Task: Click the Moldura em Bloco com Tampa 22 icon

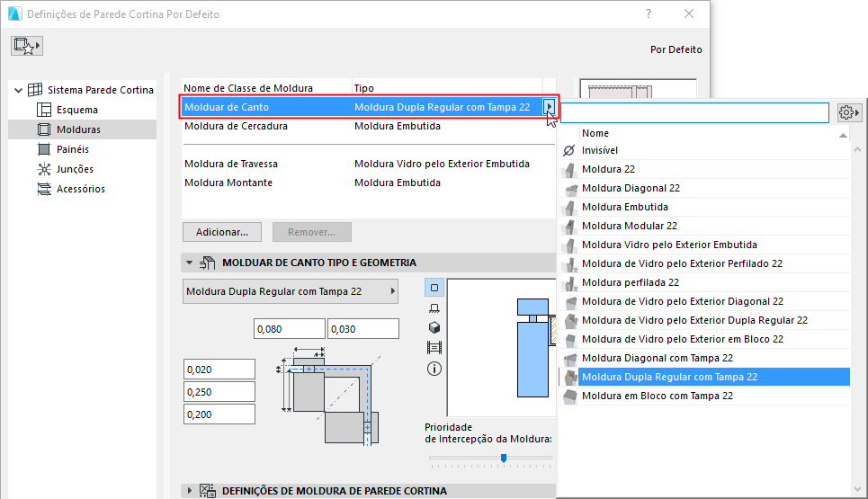Action: click(569, 397)
